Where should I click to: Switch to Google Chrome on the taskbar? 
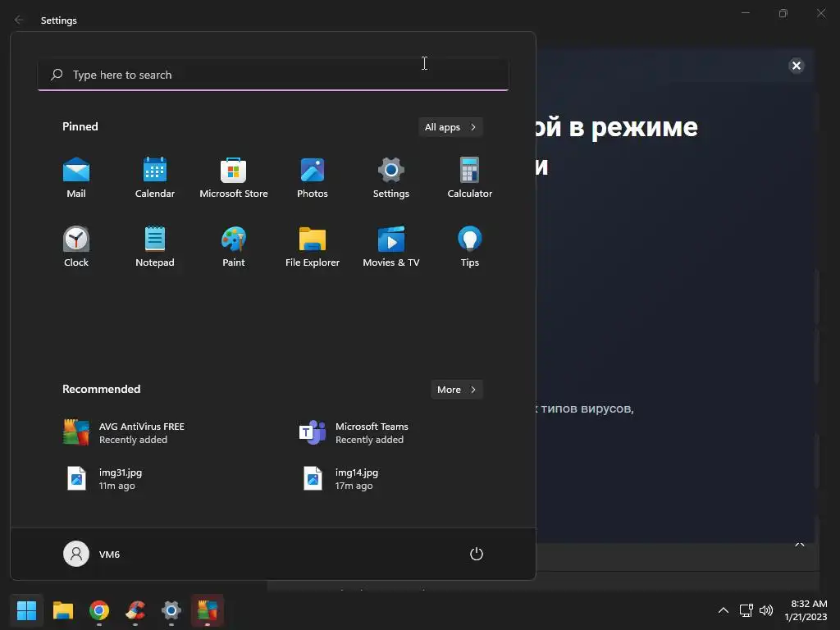[x=99, y=610]
